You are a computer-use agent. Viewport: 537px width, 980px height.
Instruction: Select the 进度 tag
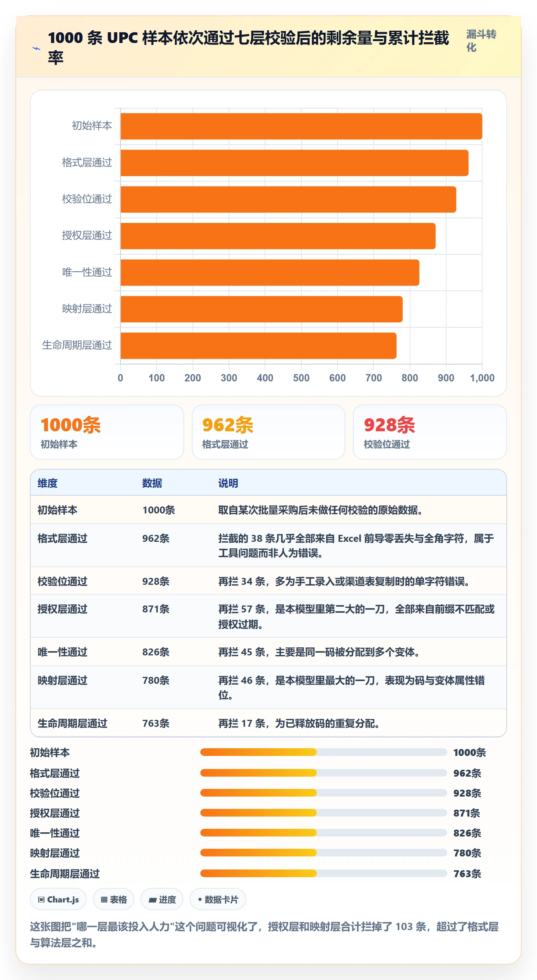click(162, 899)
